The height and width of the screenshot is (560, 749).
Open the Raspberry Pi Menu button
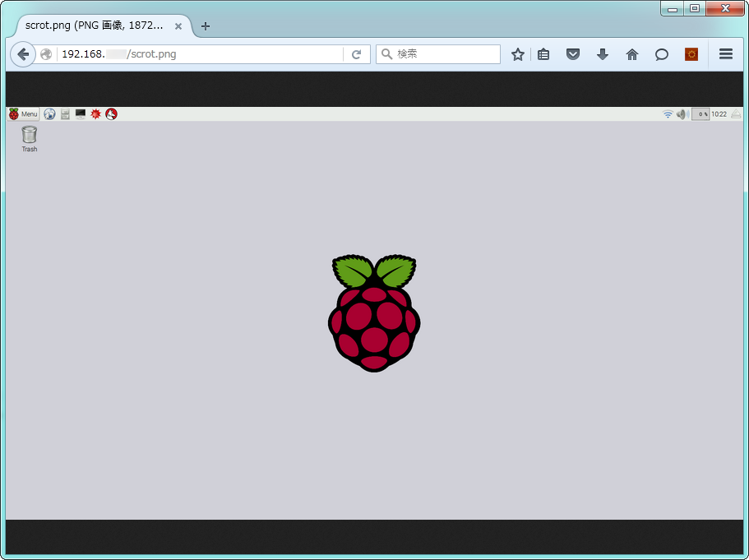tap(23, 113)
